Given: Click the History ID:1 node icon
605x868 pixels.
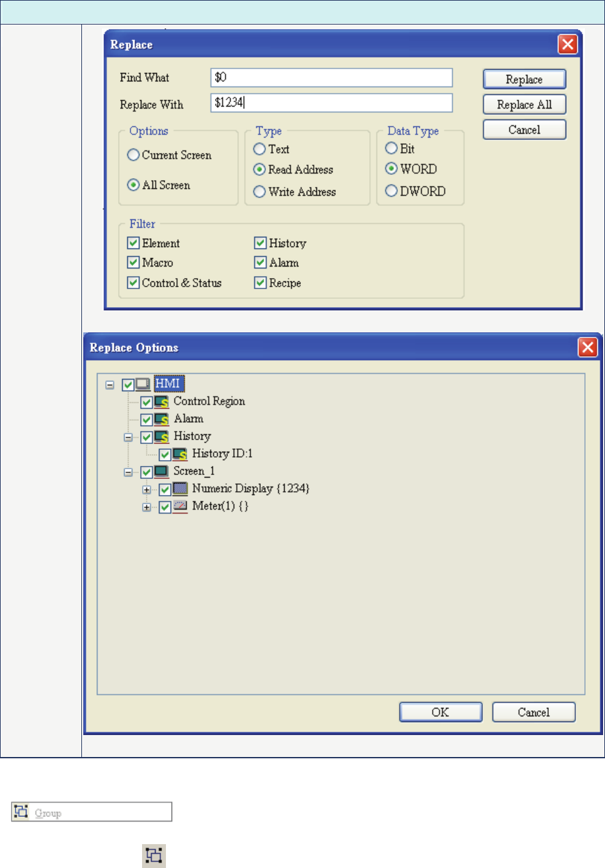Looking at the screenshot, I should (180, 454).
